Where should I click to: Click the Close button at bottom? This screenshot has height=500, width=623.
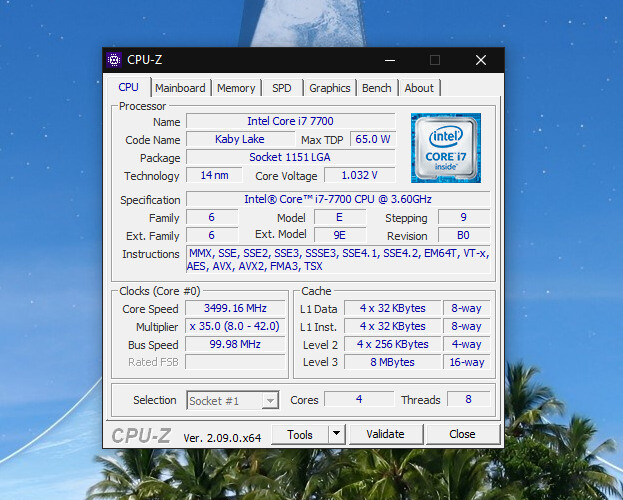(x=462, y=434)
